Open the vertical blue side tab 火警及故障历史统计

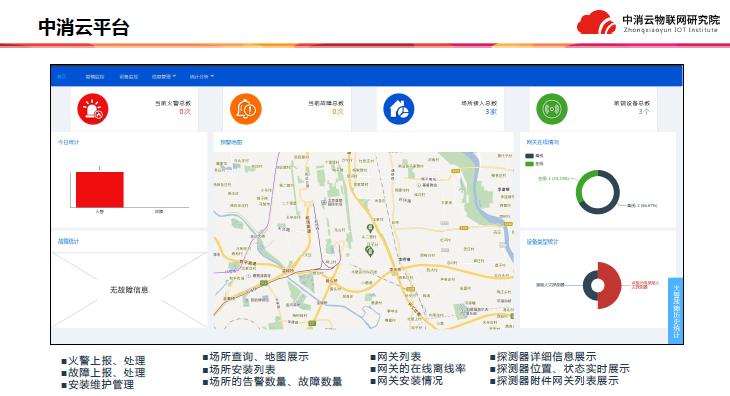676,311
